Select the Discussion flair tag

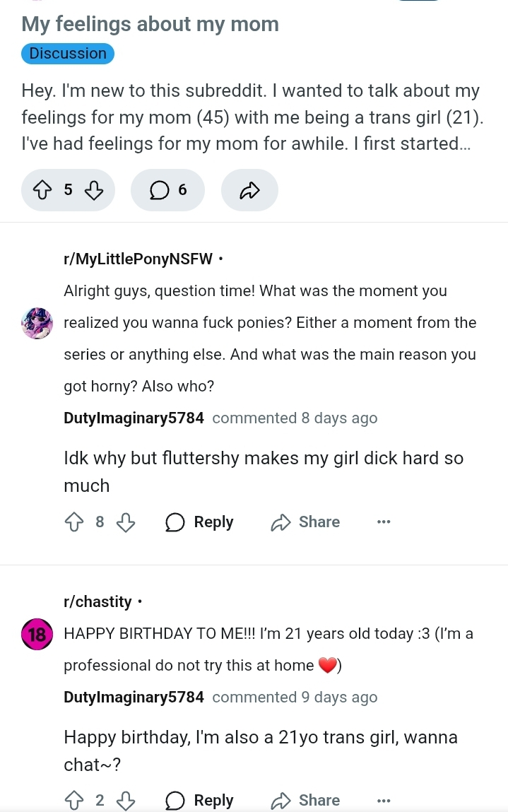[x=68, y=54]
